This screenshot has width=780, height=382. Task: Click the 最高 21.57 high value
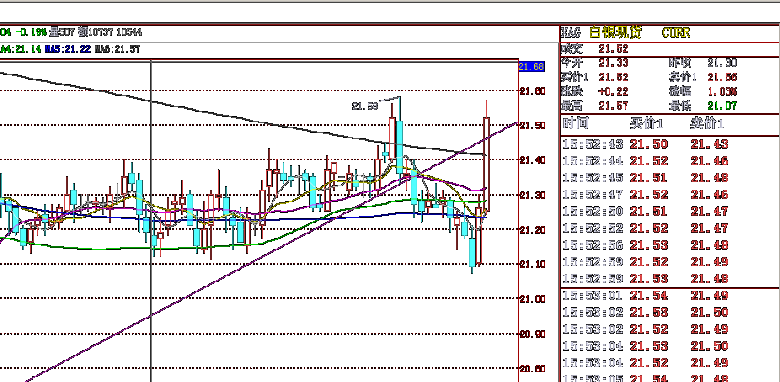(613, 105)
